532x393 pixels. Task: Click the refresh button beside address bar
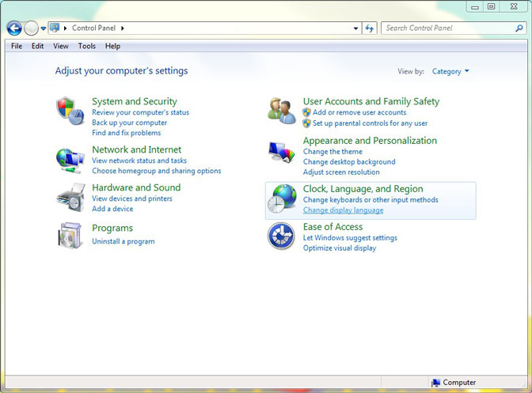click(x=370, y=28)
